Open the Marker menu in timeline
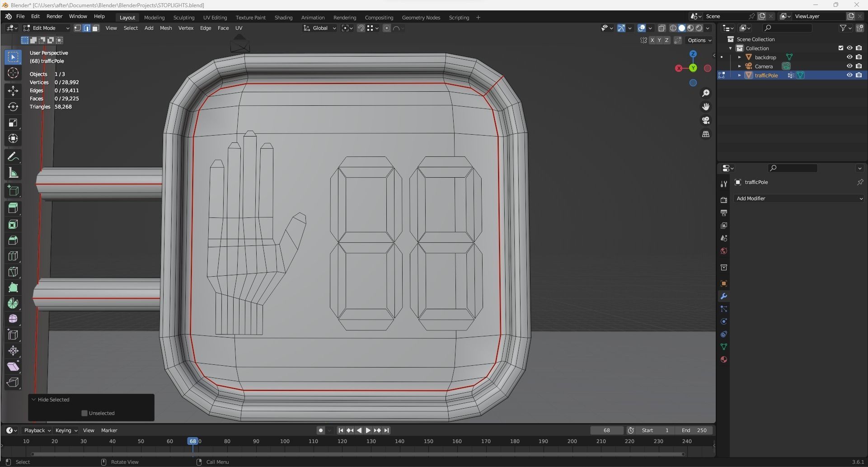This screenshot has height=467, width=868. click(109, 430)
